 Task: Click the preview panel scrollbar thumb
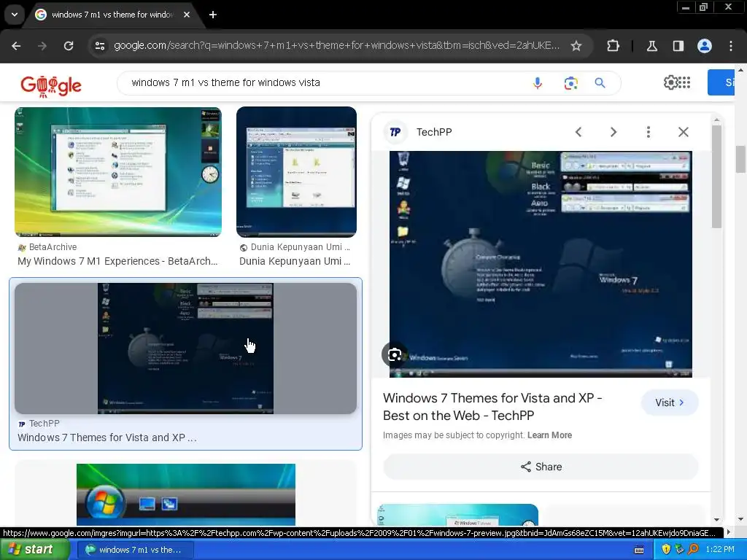point(716,176)
